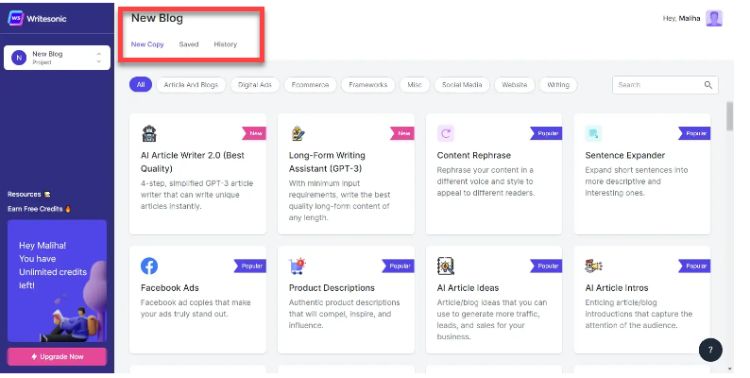
Task: Click Popular badge on Facebook Ads card
Action: (250, 266)
